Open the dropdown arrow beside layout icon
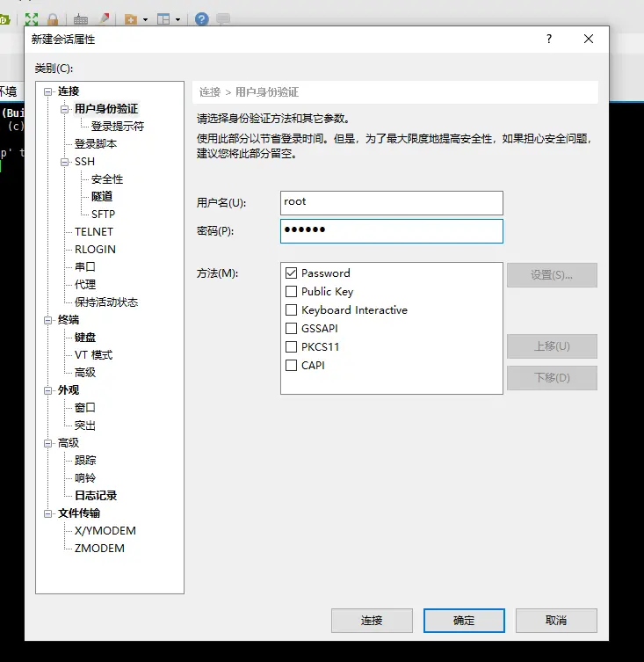Image resolution: width=644 pixels, height=662 pixels. (177, 19)
